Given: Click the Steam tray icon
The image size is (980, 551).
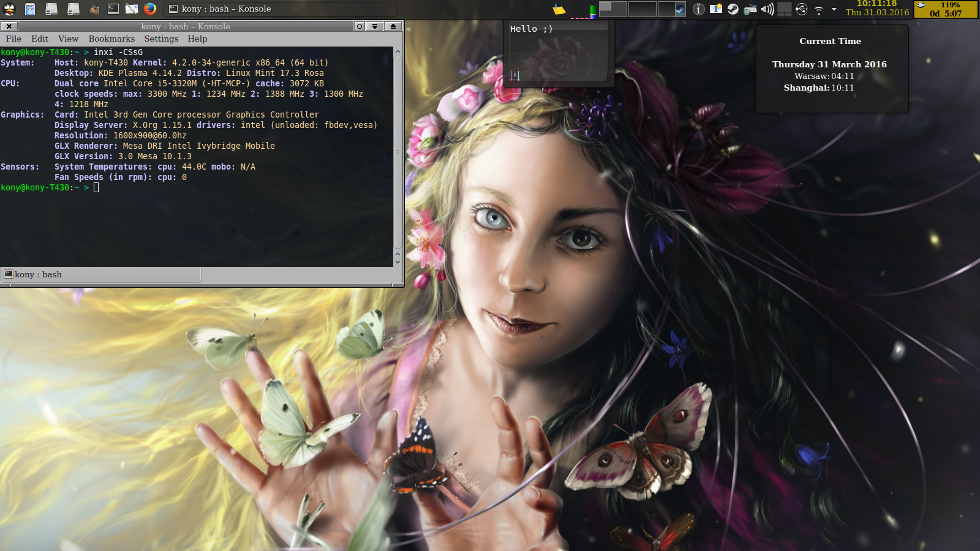Looking at the screenshot, I should pyautogui.click(x=733, y=9).
